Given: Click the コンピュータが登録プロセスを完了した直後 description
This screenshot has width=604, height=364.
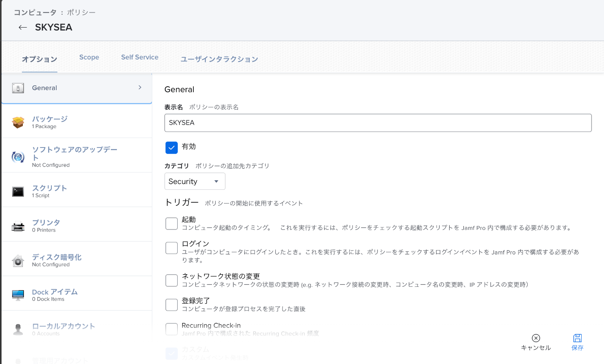Looking at the screenshot, I should [243, 309].
